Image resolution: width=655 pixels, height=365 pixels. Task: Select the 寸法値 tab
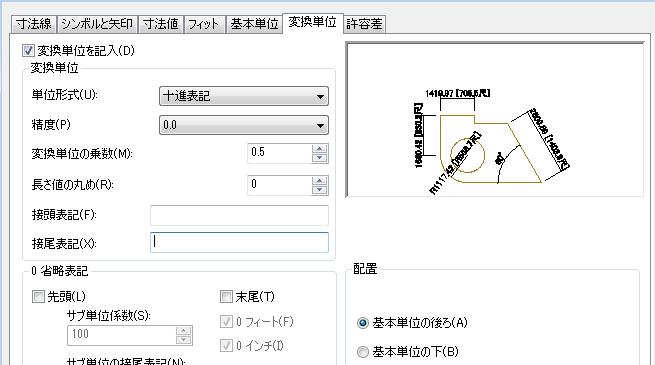[x=160, y=24]
